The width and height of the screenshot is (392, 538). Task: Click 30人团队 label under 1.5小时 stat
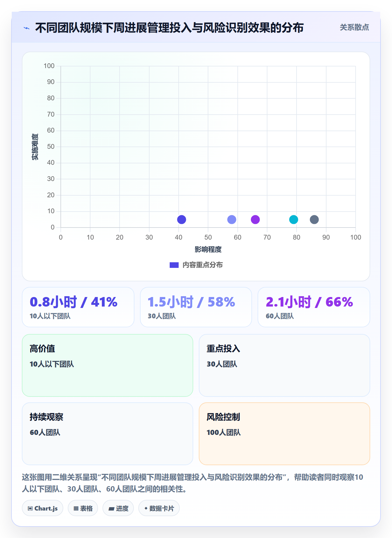(162, 316)
